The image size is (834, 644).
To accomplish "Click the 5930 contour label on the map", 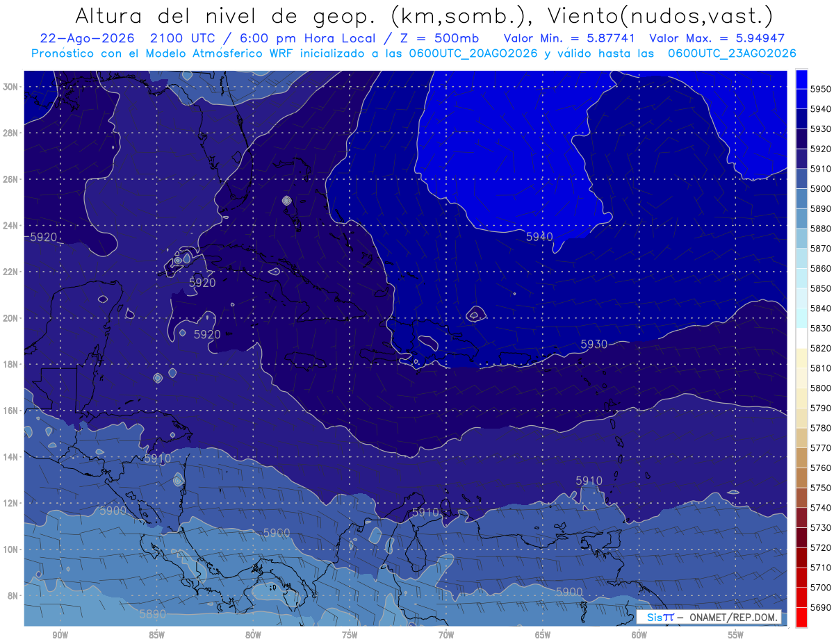I will [594, 344].
